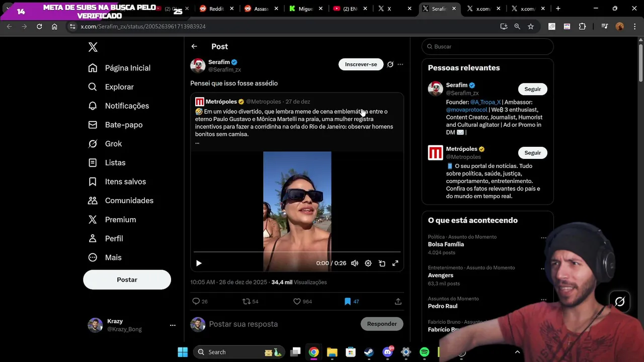Switch to the YouTube (2) EN tab

coord(350,9)
